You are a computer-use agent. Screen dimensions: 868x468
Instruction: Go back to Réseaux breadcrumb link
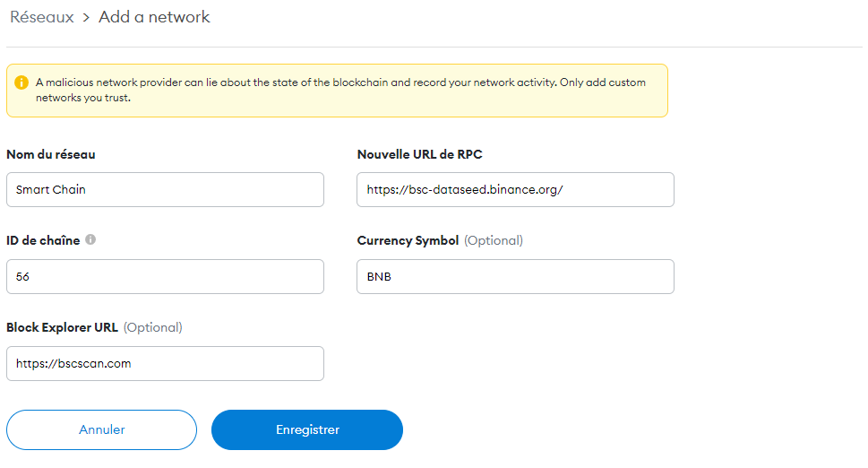[x=41, y=17]
